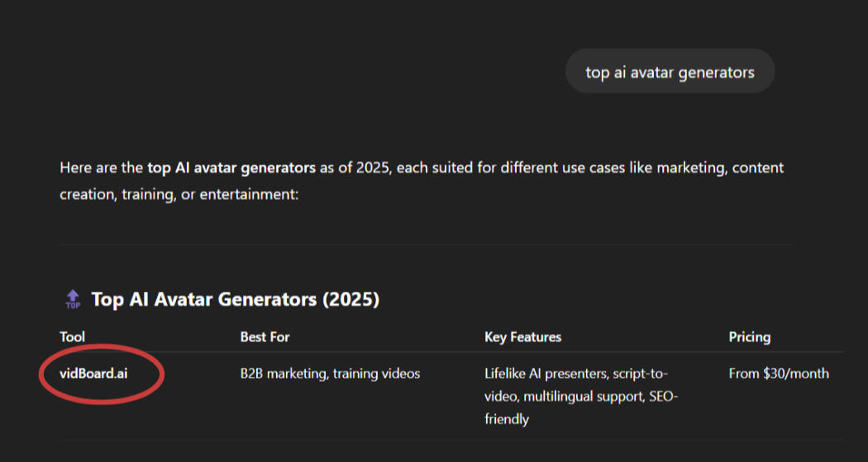Click the 'B2B marketing, training videos' cell
This screenshot has height=462, width=868.
click(330, 374)
